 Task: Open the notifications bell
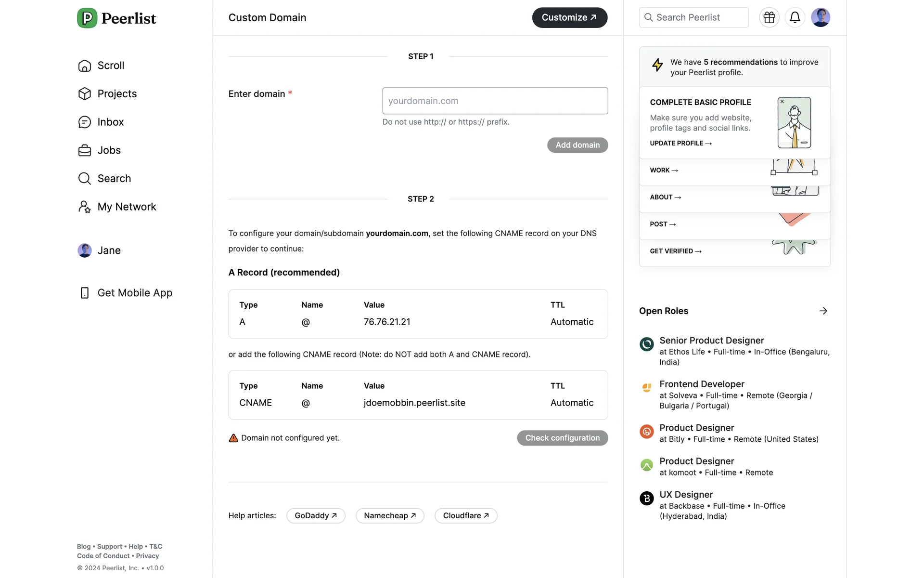pos(795,18)
